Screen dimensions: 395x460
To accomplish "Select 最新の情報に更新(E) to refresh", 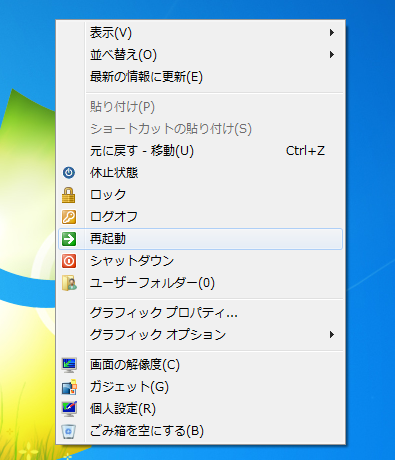I will 200,77.
